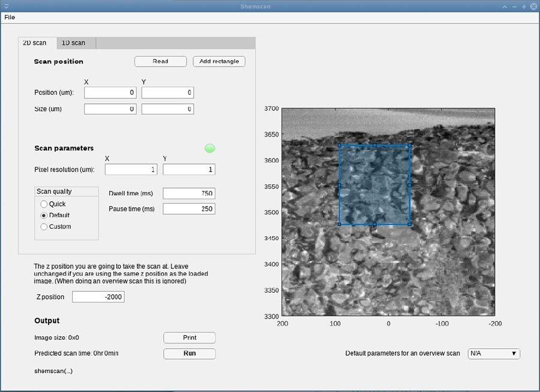Click the window menu icon in title bar
The height and width of the screenshot is (392, 540).
point(6,6)
